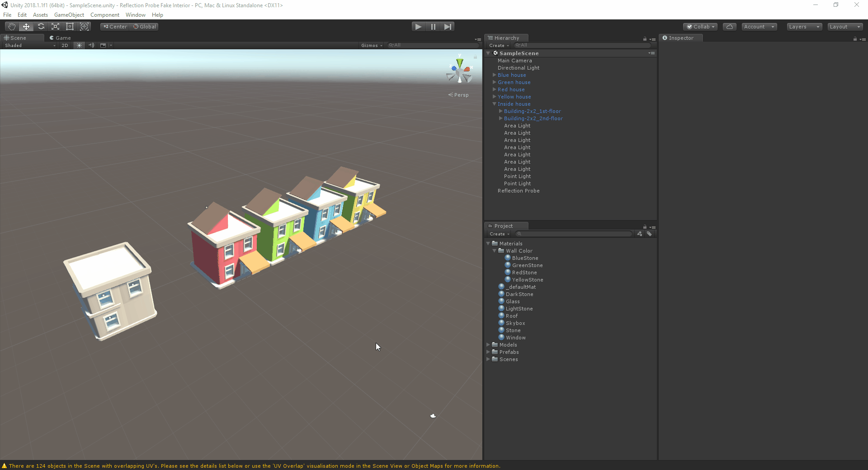Open Project Create dropdown
The width and height of the screenshot is (868, 470).
pos(500,234)
